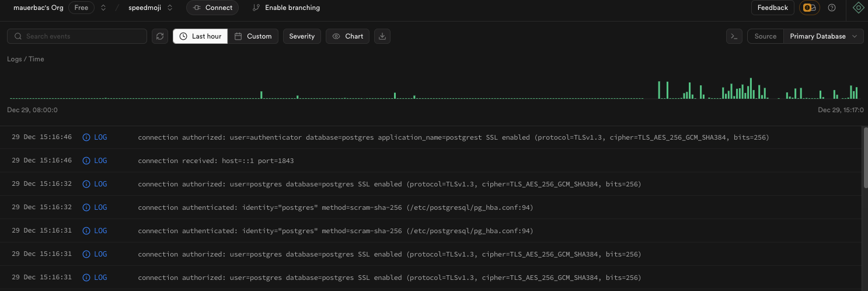868x291 pixels.
Task: Download the logs using the download icon
Action: click(x=382, y=36)
